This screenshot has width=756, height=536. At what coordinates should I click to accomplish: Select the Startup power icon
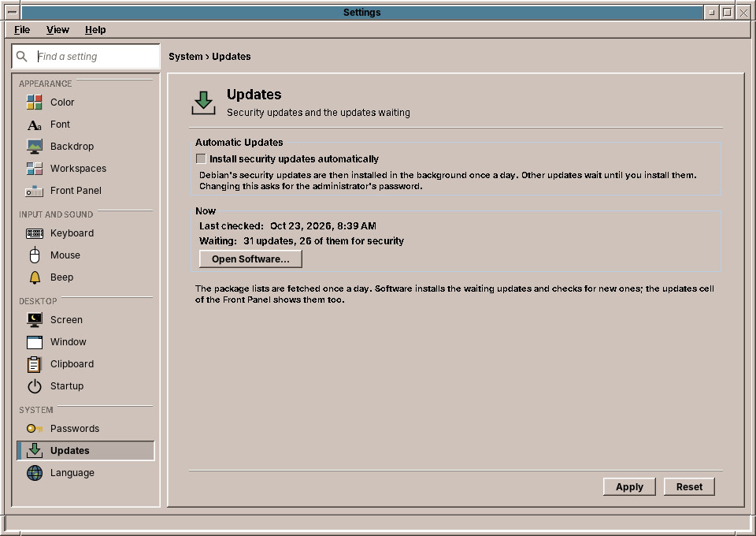34,386
